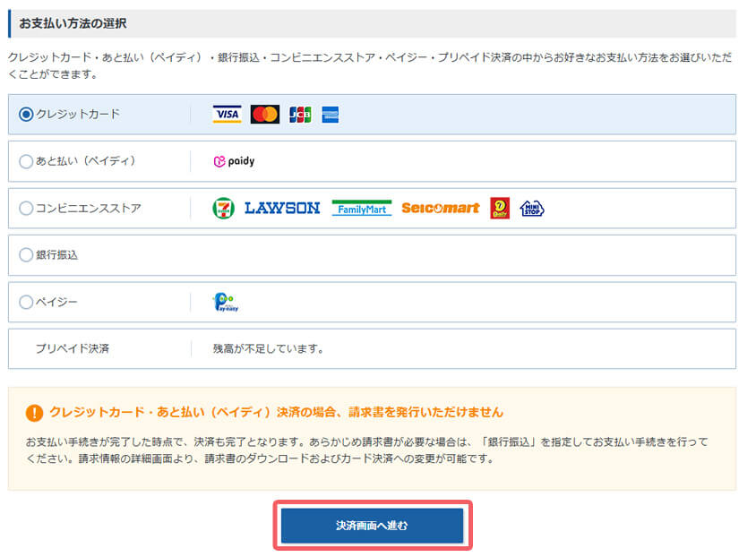
Task: Click the 残高が不足しています message
Action: (x=269, y=348)
